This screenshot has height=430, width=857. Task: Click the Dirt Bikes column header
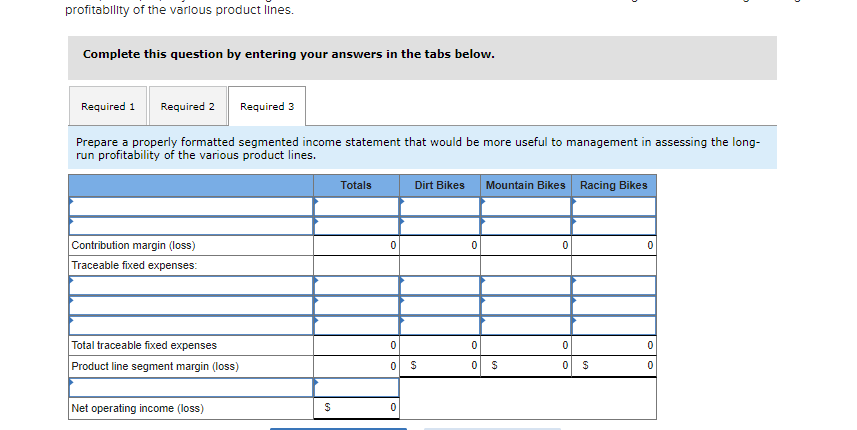(439, 185)
